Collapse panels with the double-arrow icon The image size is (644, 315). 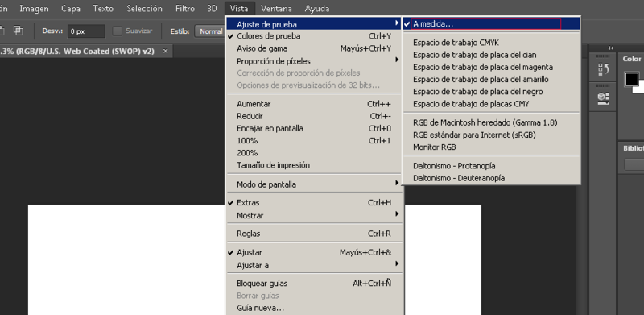point(611,48)
